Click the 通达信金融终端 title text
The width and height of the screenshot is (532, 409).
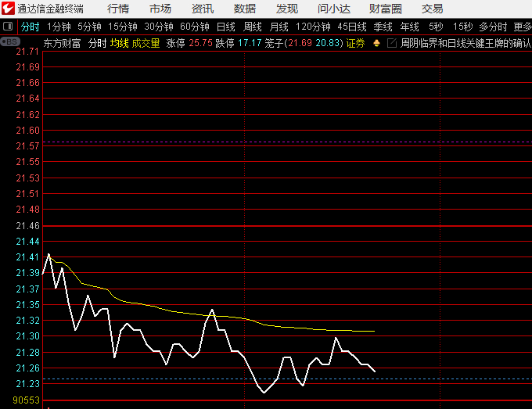coord(51,9)
